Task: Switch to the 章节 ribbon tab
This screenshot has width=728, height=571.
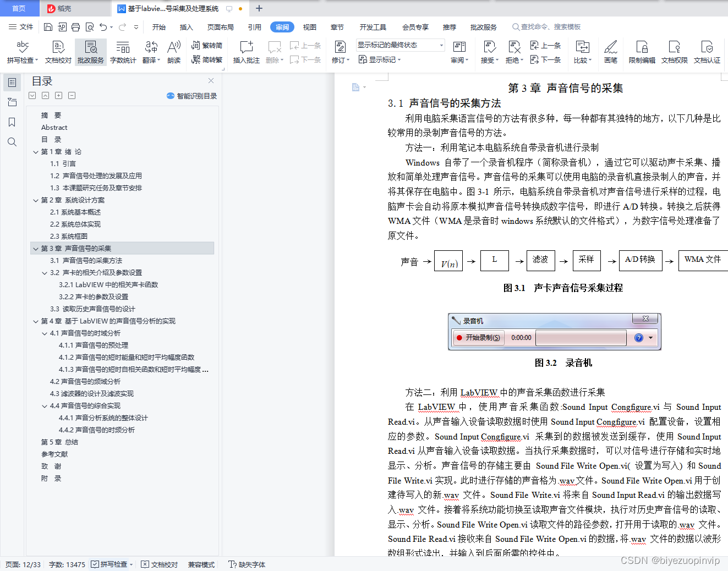Action: coord(337,27)
